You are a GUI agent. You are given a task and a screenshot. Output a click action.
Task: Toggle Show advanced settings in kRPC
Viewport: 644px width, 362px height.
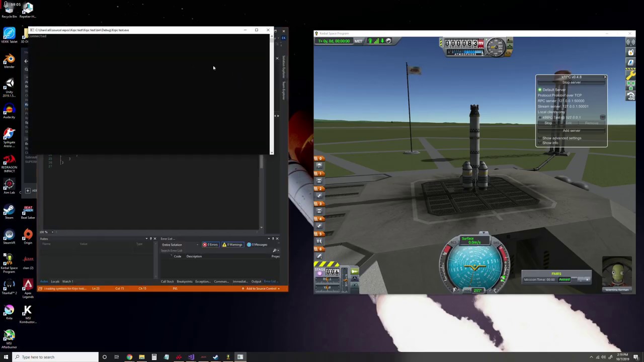[558, 138]
